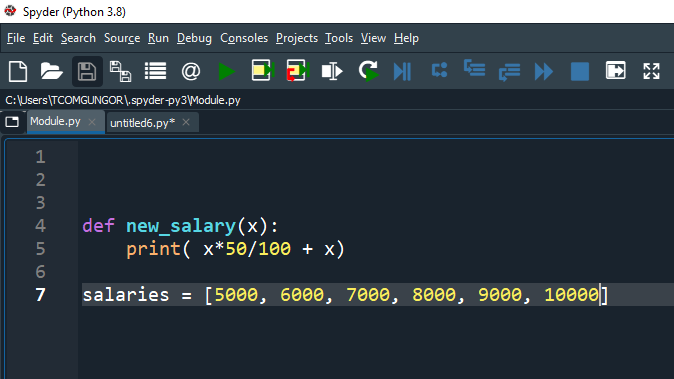Viewport: 674px width, 379px height.
Task: Start debugging with the debug file icon
Action: click(402, 71)
